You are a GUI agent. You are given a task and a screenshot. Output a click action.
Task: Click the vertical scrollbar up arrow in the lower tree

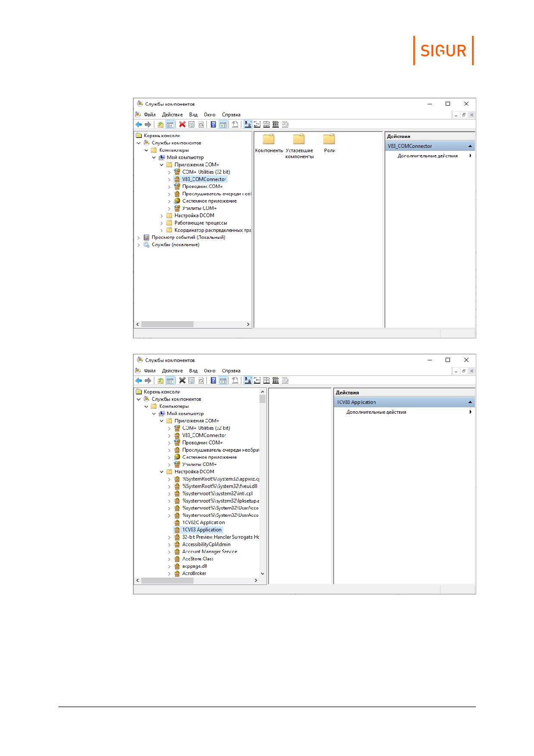[x=262, y=392]
